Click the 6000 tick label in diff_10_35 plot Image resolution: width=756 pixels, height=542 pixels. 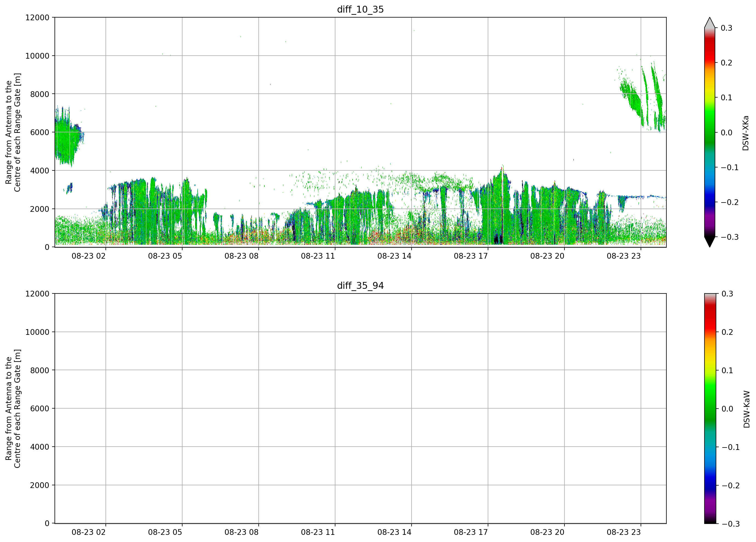pos(40,132)
